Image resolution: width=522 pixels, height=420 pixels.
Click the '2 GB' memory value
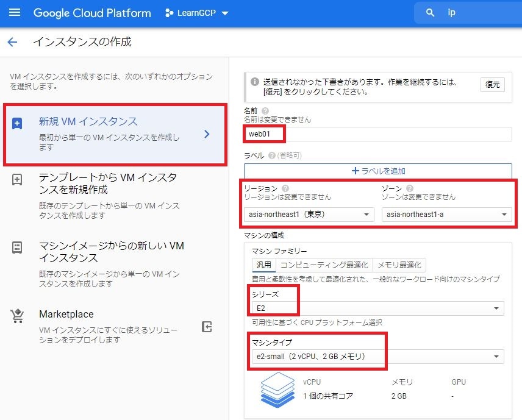[399, 396]
